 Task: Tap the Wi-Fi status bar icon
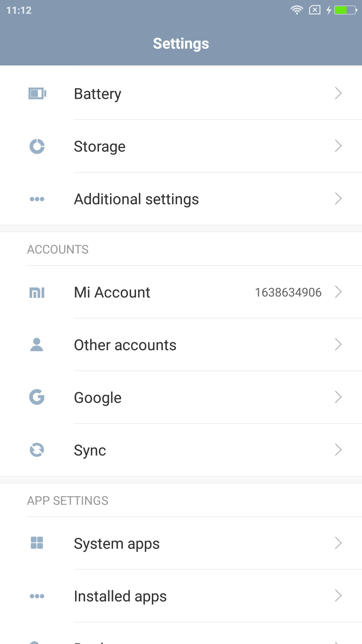click(x=297, y=10)
